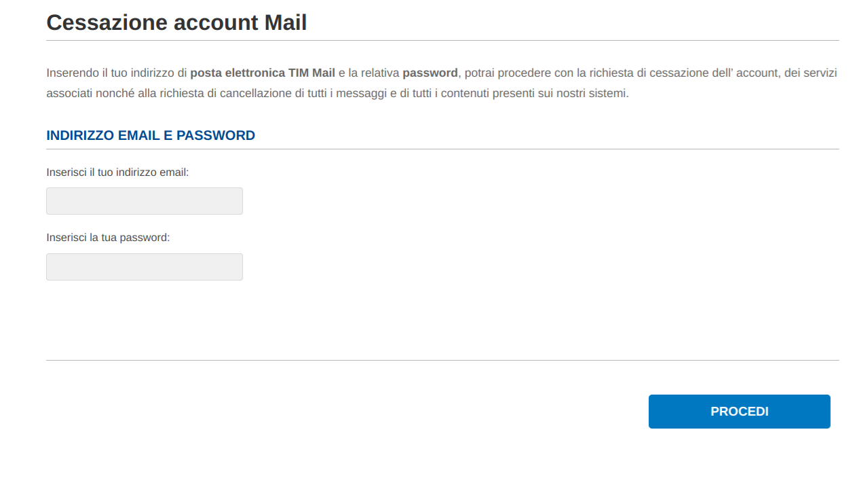Image resolution: width=868 pixels, height=489 pixels.
Task: Click the 'Inserisci il tuo indirizzo email' label
Action: pos(117,173)
